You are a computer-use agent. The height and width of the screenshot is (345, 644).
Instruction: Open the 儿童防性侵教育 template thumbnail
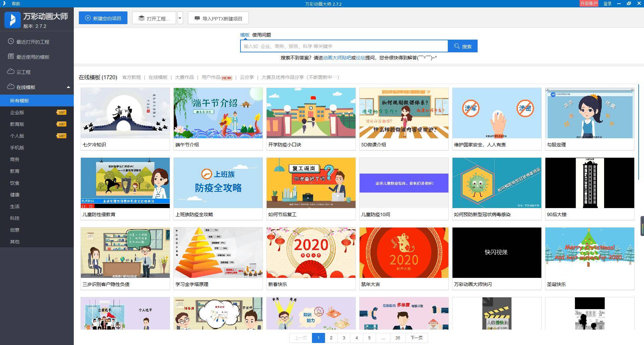(x=125, y=183)
